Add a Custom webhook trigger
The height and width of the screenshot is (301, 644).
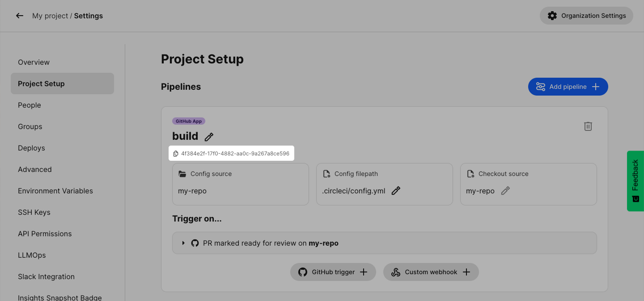click(431, 272)
